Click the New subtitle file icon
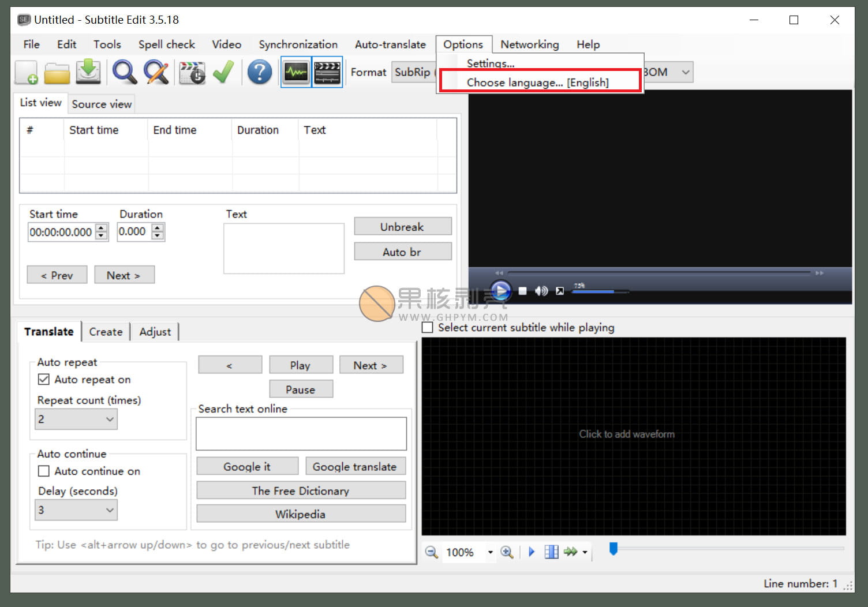The width and height of the screenshot is (868, 607). point(27,73)
